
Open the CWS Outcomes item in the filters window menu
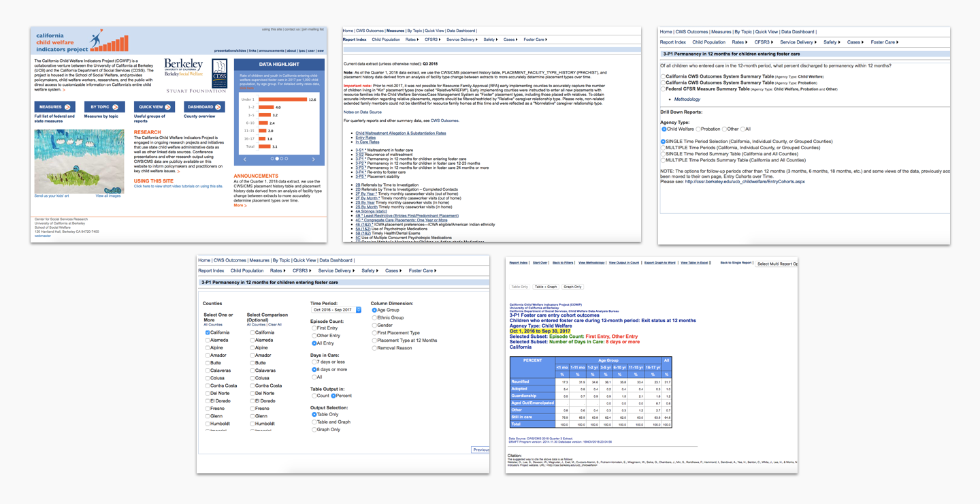coord(229,260)
